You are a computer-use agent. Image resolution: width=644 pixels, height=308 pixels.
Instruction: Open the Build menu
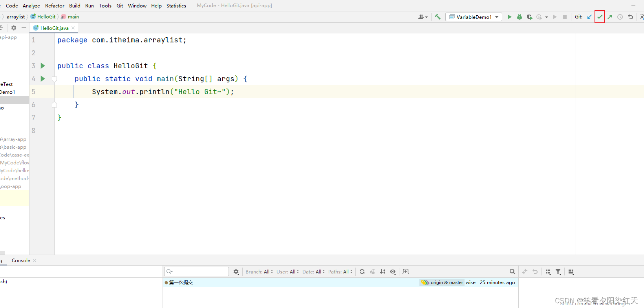pos(75,5)
